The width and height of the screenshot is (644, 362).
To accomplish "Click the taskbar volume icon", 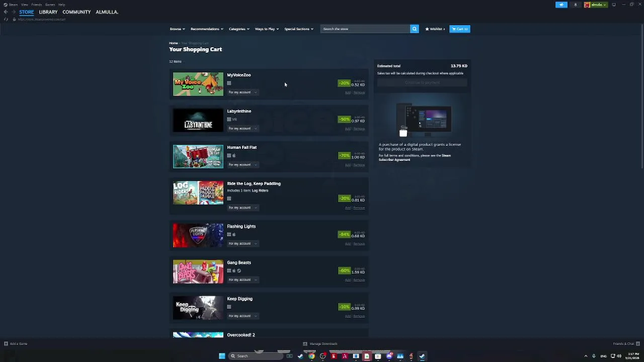I will 620,356.
